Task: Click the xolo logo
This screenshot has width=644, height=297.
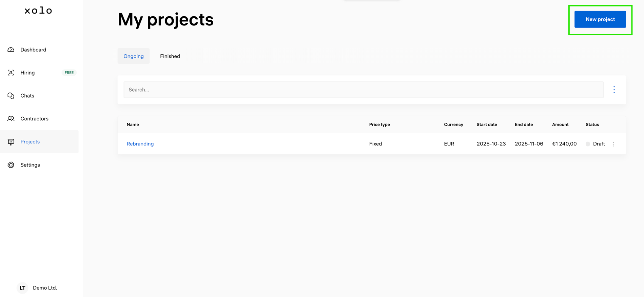Action: coord(38,11)
